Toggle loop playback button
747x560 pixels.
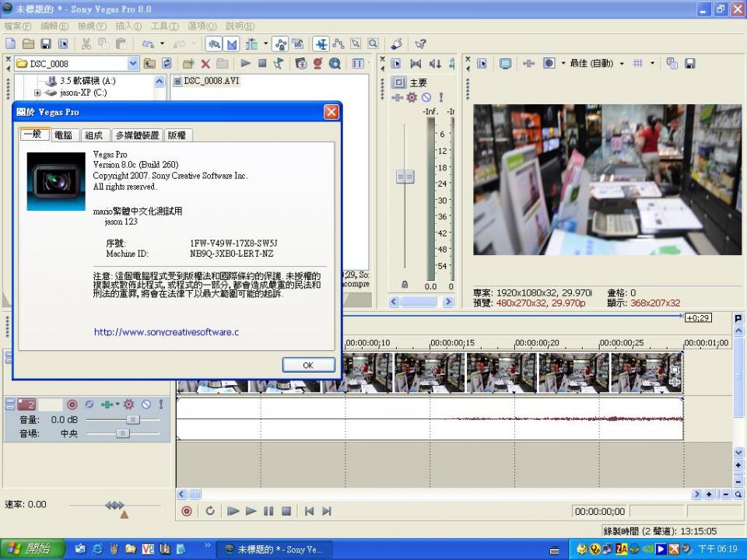(x=210, y=511)
